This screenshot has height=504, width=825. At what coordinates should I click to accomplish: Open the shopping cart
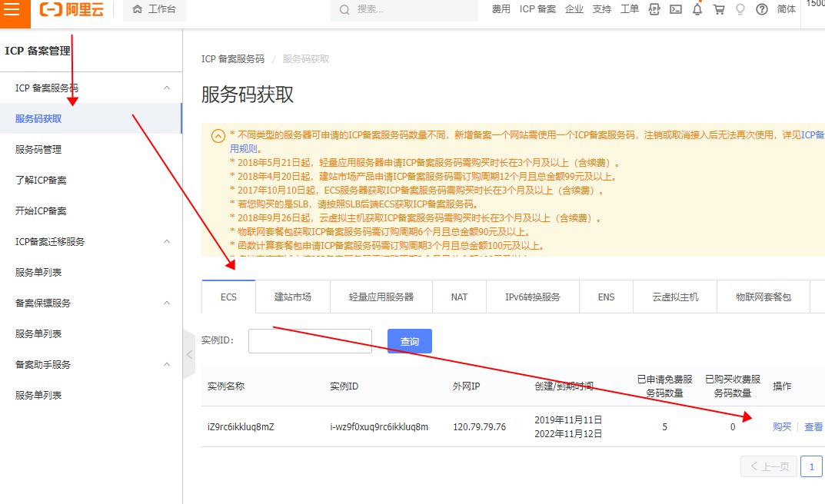[x=719, y=9]
